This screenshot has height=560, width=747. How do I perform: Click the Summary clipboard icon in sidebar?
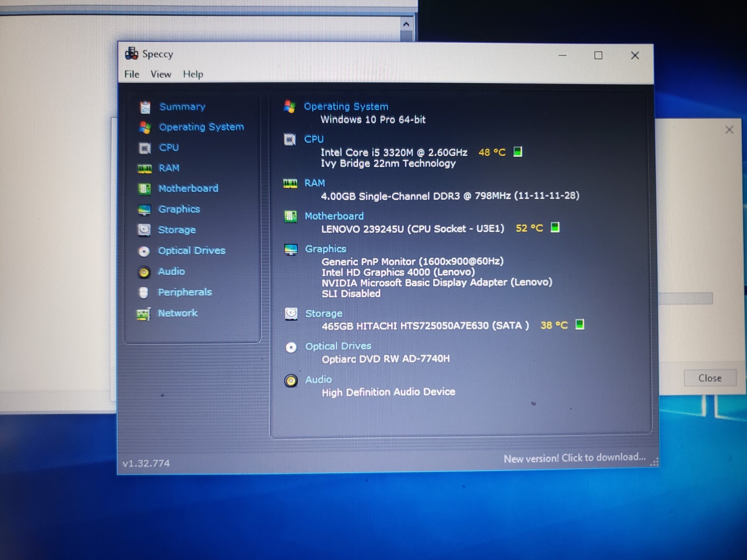[x=145, y=107]
